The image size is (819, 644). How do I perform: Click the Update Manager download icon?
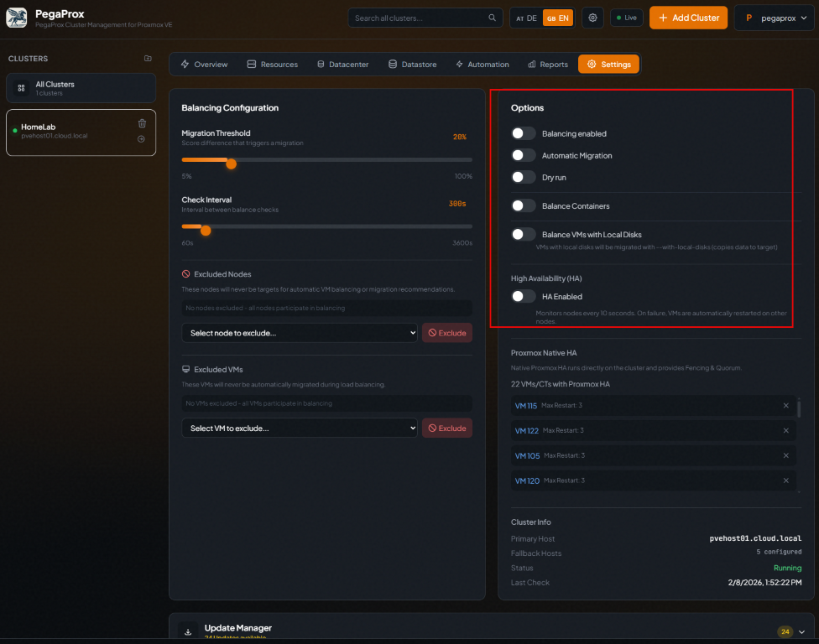[x=188, y=631]
